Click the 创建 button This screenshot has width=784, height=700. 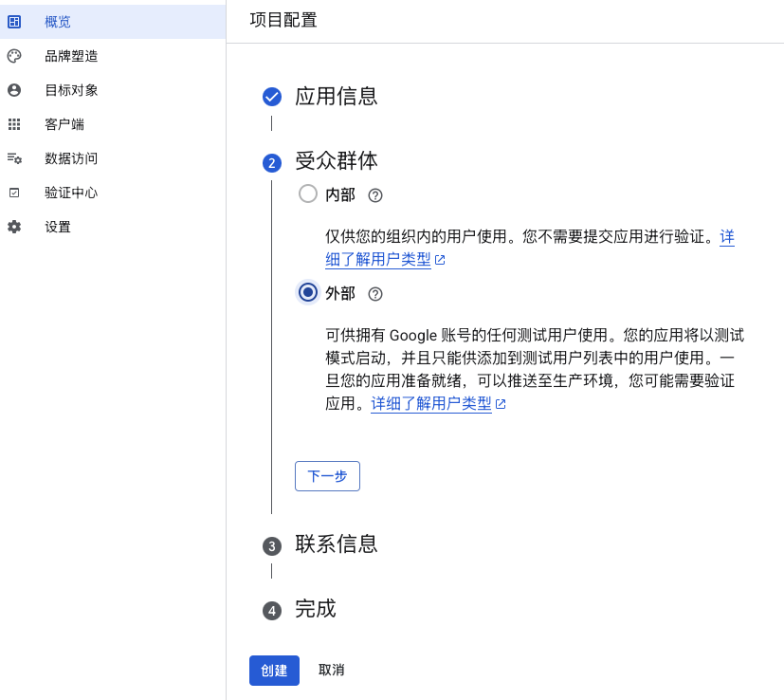tap(274, 670)
